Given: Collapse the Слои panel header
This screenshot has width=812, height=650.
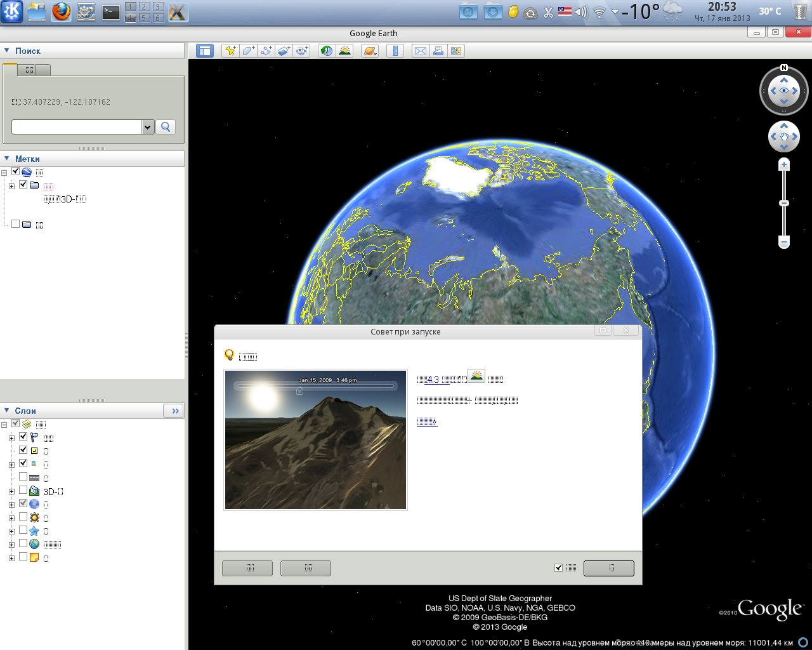Looking at the screenshot, I should [x=7, y=411].
